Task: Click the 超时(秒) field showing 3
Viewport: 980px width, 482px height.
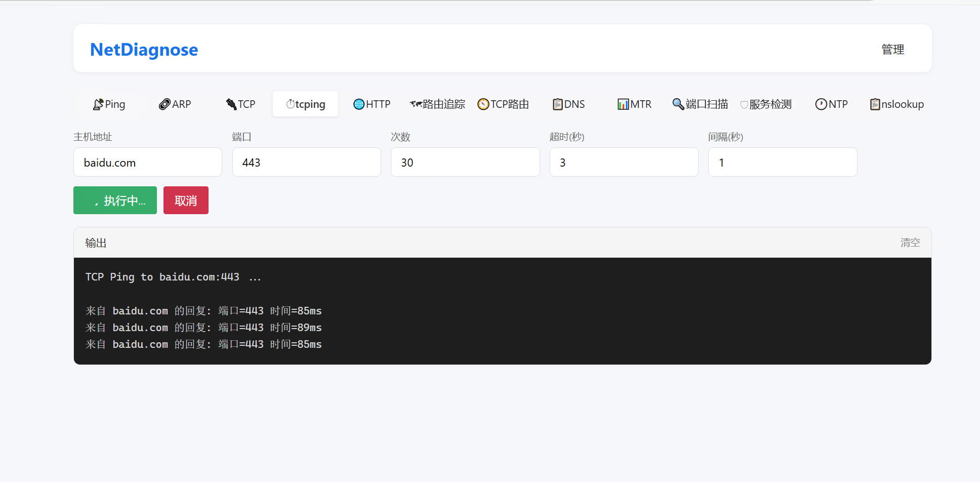Action: tap(624, 162)
